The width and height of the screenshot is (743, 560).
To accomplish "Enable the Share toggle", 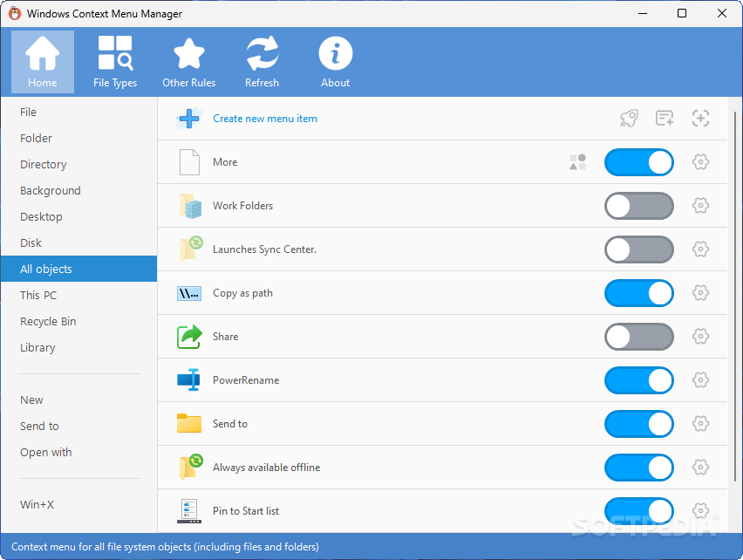I will click(x=638, y=337).
